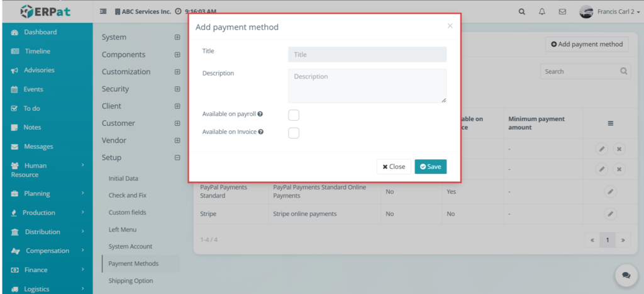Toggle the sidebar hamburger menu icon
The image size is (644, 294).
click(104, 11)
